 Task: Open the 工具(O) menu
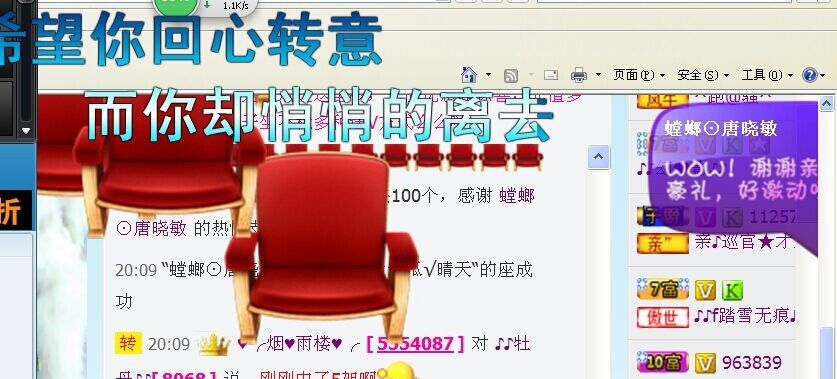767,75
